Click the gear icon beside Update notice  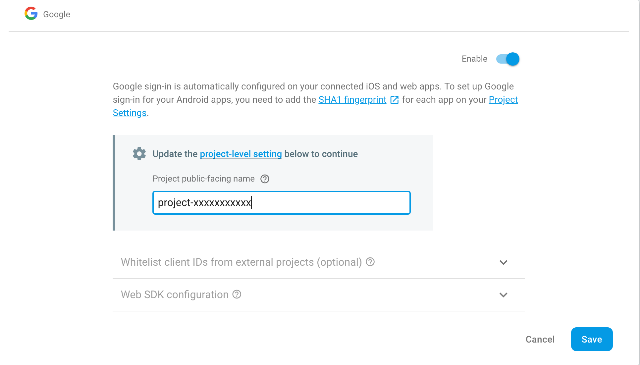139,154
